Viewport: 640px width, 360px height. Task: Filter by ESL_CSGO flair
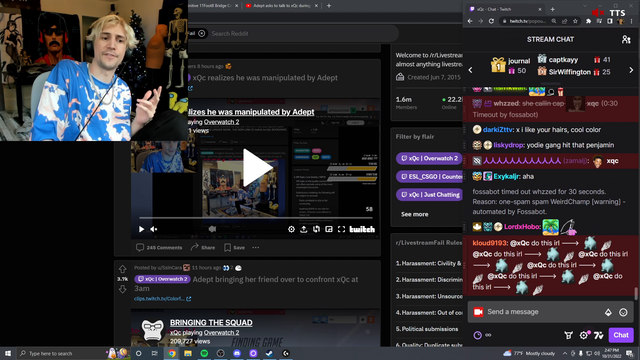pos(429,177)
